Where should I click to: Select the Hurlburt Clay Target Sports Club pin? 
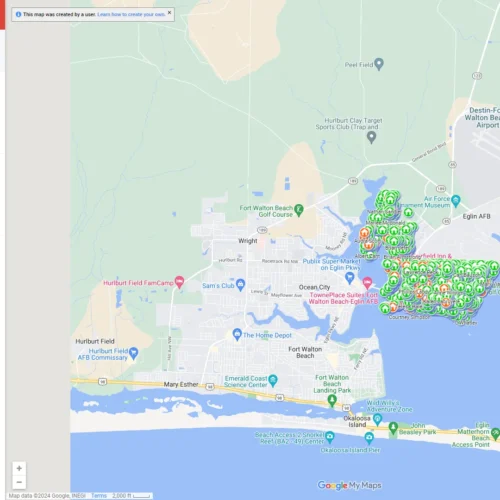coord(371,137)
